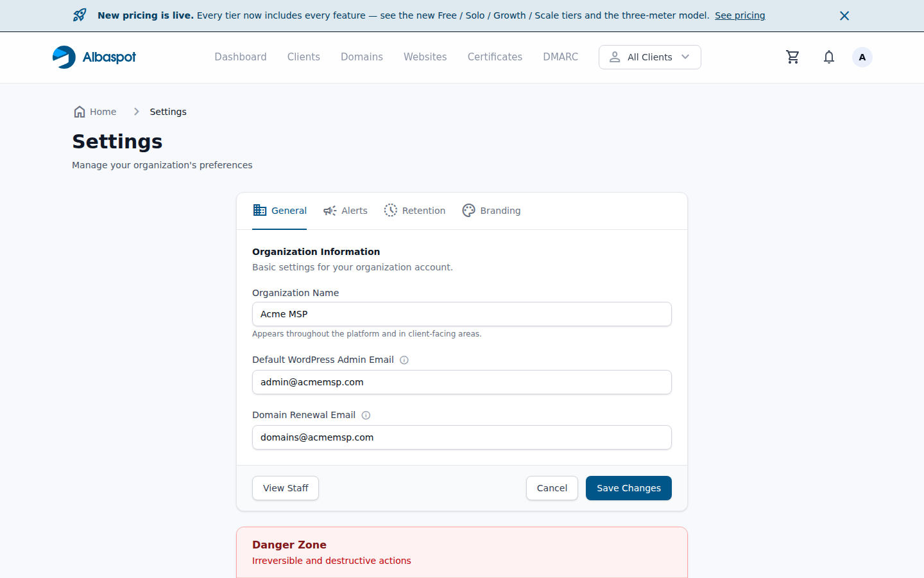The height and width of the screenshot is (578, 924).
Task: Switch to the Alerts tab
Action: [x=345, y=211]
